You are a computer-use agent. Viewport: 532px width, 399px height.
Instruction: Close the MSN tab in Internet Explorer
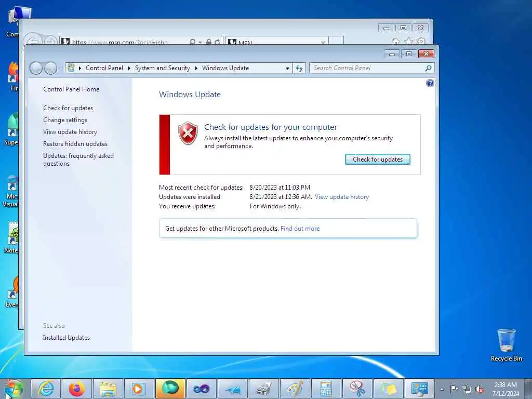[323, 43]
